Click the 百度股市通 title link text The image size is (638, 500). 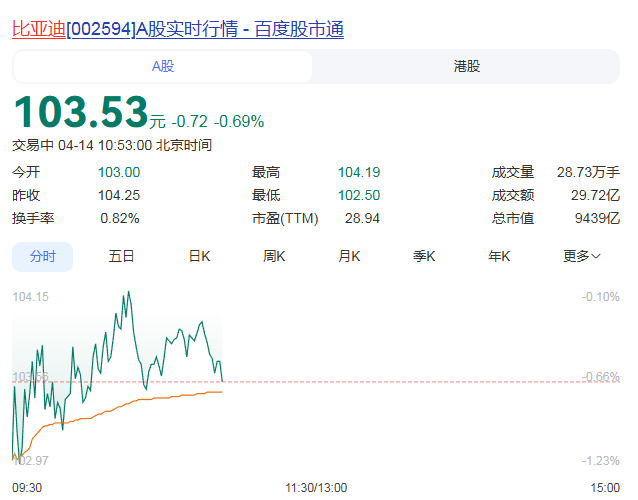point(298,29)
